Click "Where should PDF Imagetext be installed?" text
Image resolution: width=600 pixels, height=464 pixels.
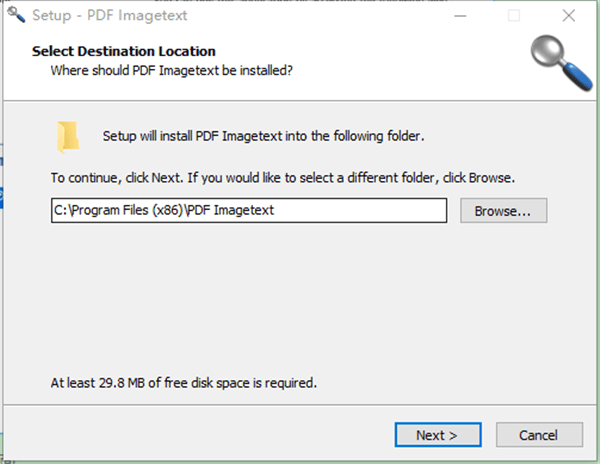[171, 70]
